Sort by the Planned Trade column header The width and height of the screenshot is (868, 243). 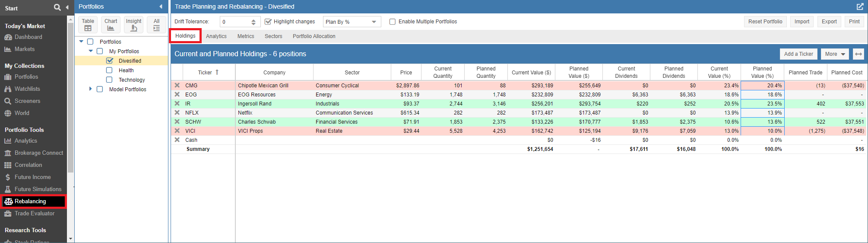805,73
